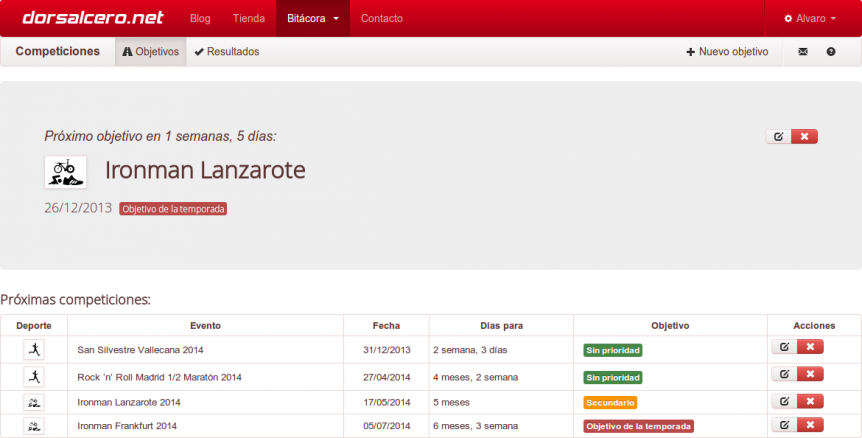Screen dimensions: 862x438
Task: Click the running icon for San Silvestre Vallecana
Action: click(34, 350)
